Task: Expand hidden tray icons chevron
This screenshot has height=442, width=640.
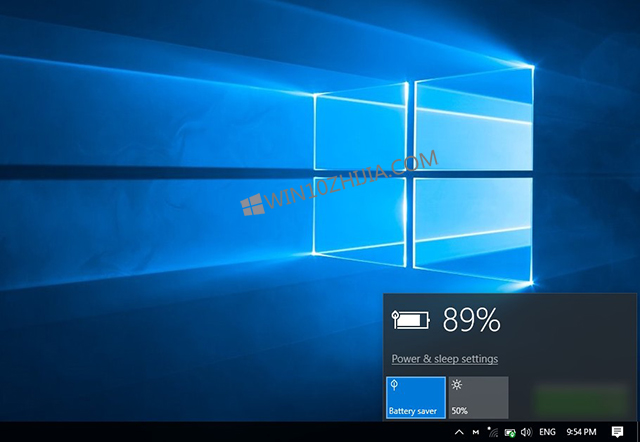Action: click(x=459, y=432)
